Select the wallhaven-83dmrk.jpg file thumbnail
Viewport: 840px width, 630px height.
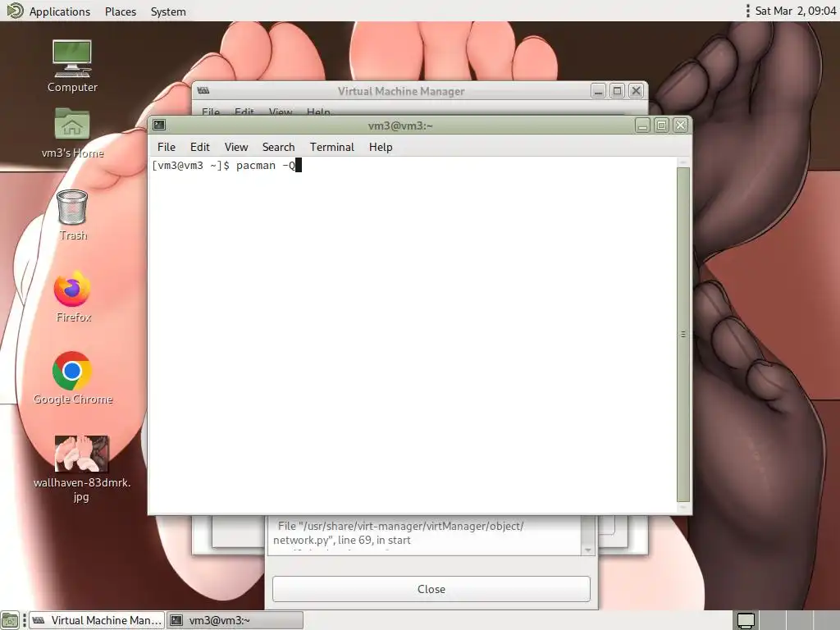click(81, 453)
